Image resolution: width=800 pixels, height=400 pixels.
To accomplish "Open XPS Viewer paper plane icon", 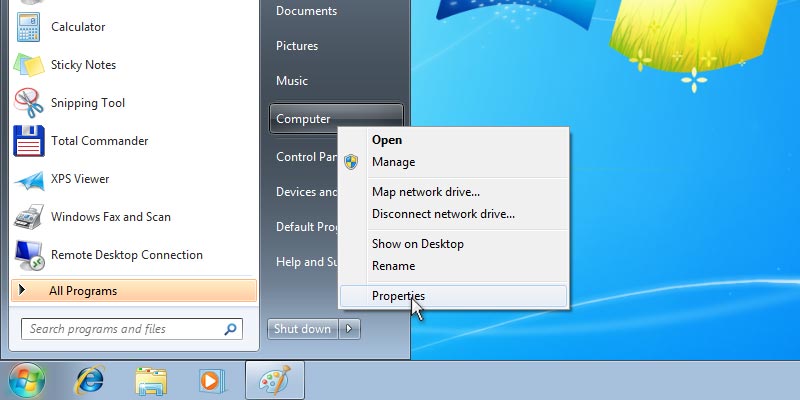I will pyautogui.click(x=28, y=179).
